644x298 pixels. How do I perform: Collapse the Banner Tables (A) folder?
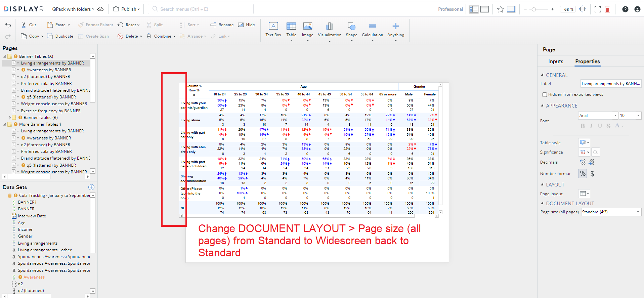pyautogui.click(x=5, y=56)
